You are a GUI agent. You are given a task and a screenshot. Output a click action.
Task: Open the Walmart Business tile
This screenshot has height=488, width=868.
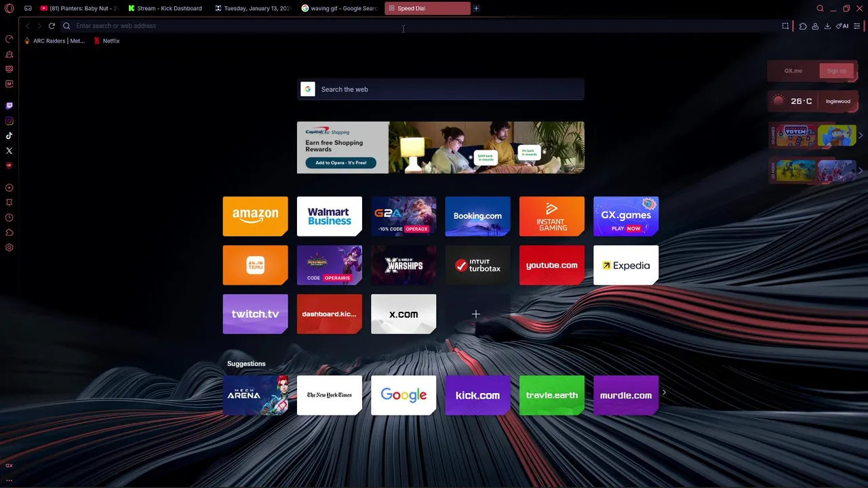[x=330, y=216]
